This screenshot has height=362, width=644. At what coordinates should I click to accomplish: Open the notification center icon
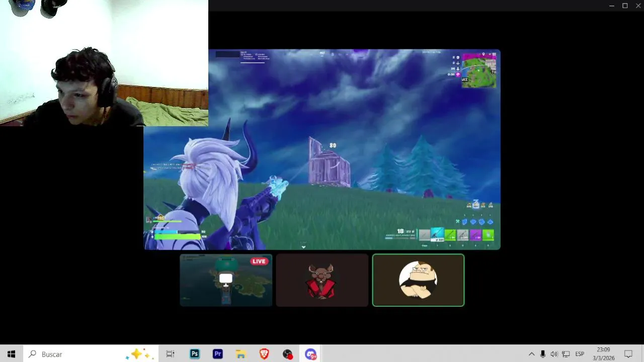pos(628,354)
